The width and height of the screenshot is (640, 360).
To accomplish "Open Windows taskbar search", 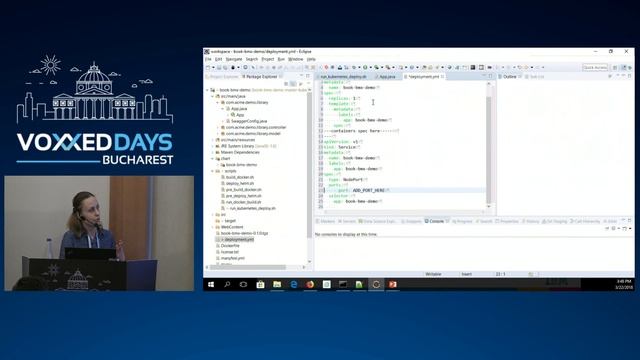I will pyautogui.click(x=227, y=284).
